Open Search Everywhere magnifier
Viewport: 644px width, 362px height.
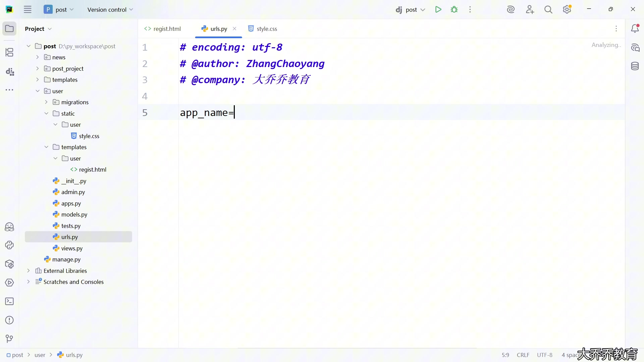tap(548, 9)
